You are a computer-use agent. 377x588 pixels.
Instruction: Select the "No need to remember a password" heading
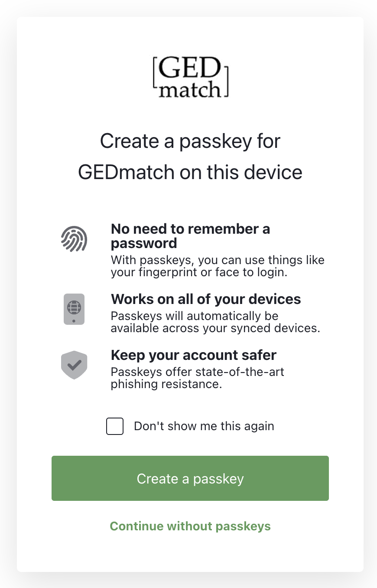coord(190,235)
